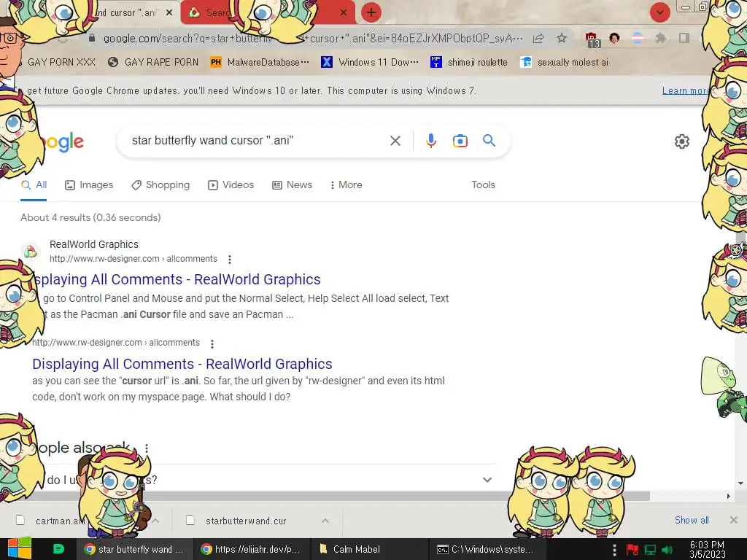
Task: Open the Windows 11 Dow... bookmark
Action: (370, 63)
